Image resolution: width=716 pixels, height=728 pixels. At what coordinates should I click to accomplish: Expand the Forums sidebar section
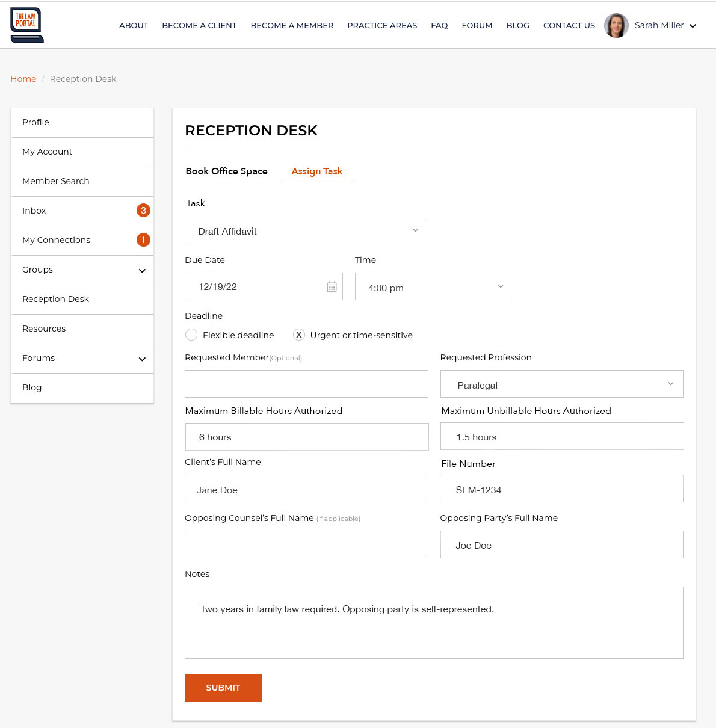click(142, 359)
